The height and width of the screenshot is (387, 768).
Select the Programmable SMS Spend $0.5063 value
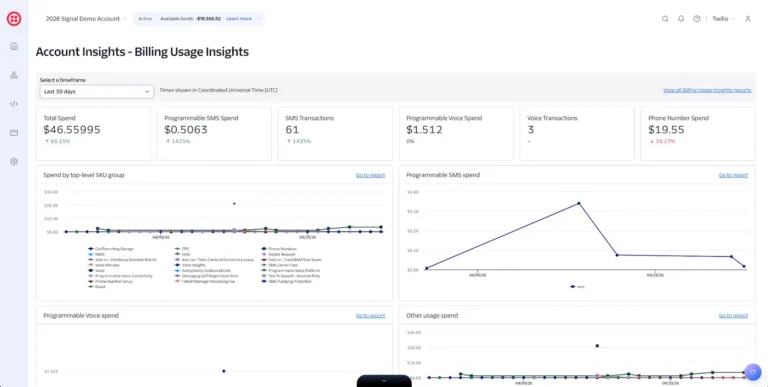pos(186,130)
